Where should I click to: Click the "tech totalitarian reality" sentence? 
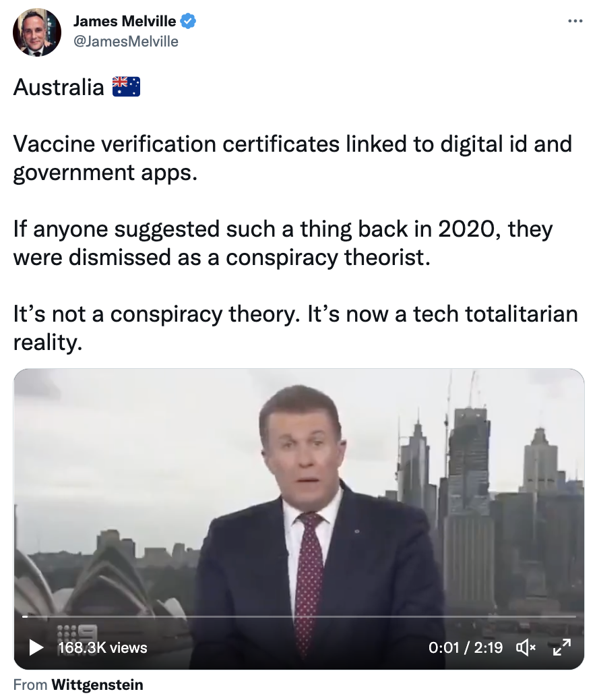point(295,328)
